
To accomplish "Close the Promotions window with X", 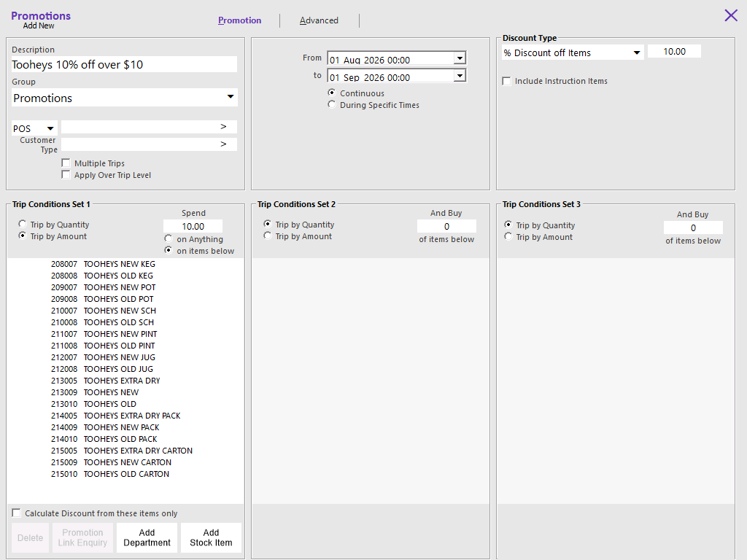I will tap(731, 15).
